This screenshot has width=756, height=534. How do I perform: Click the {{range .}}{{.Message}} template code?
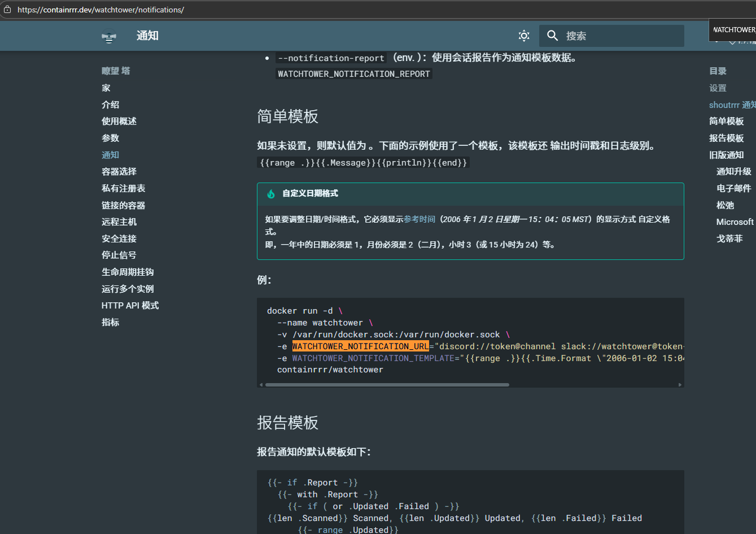click(364, 163)
